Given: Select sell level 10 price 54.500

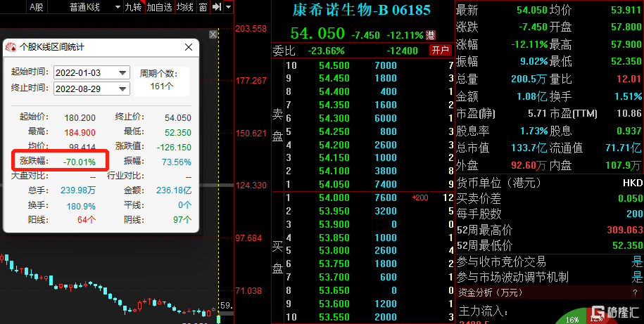Looking at the screenshot, I should (x=334, y=65).
